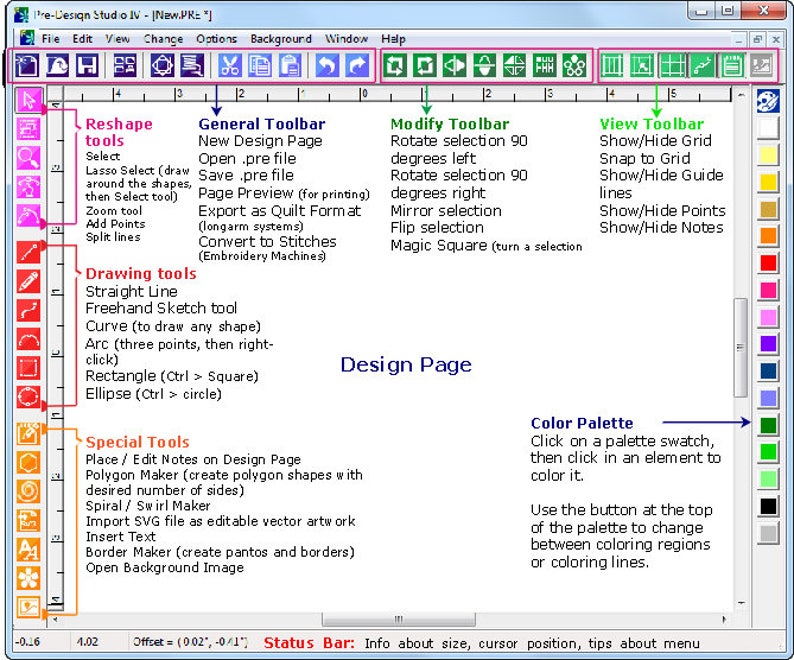Click Open Background Image tool icon
The height and width of the screenshot is (660, 794).
coord(28,607)
